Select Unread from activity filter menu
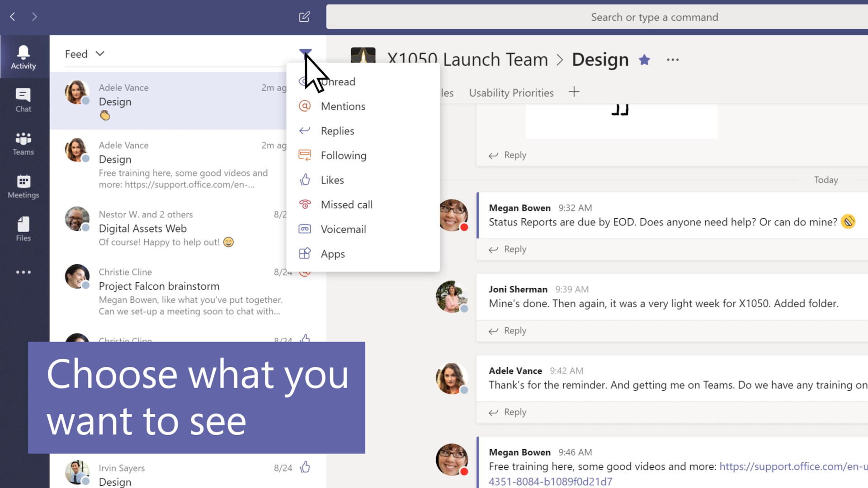The image size is (868, 488). click(337, 81)
